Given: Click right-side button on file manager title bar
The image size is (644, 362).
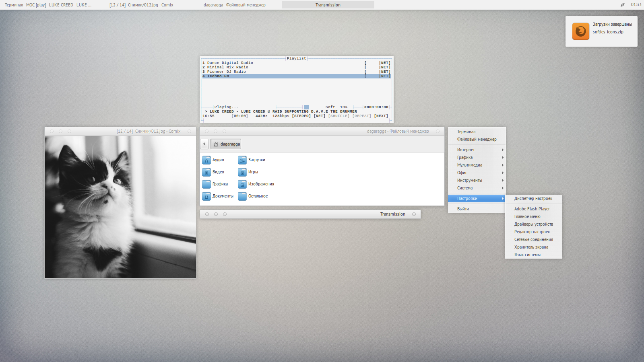Looking at the screenshot, I should click(x=438, y=132).
